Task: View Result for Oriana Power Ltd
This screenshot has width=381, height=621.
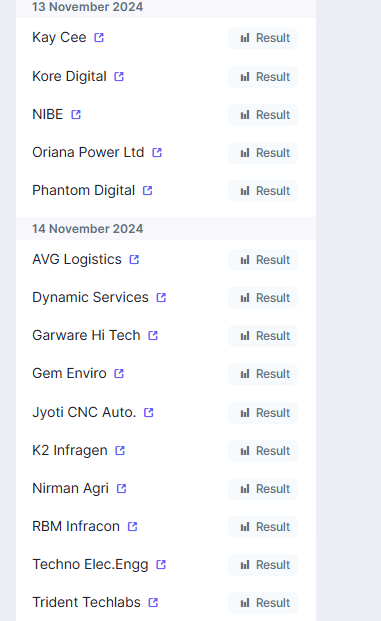Action: tap(263, 153)
